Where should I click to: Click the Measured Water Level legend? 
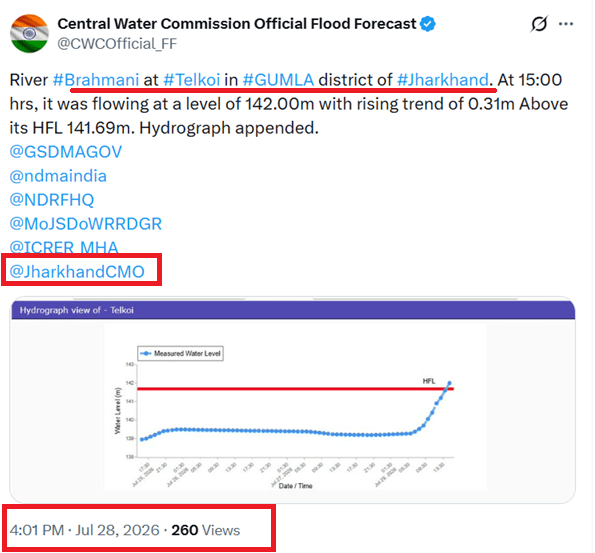180,353
